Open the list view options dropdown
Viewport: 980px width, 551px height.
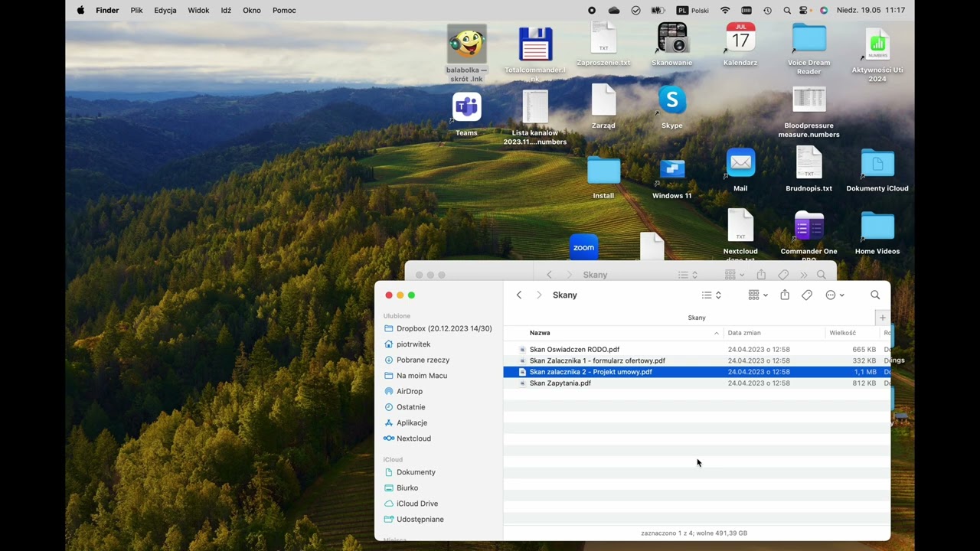click(x=711, y=295)
